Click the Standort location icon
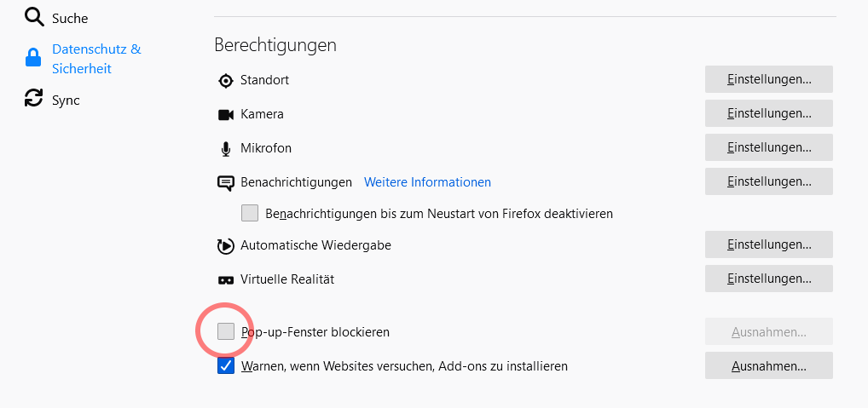This screenshot has width=868, height=408. 226,81
